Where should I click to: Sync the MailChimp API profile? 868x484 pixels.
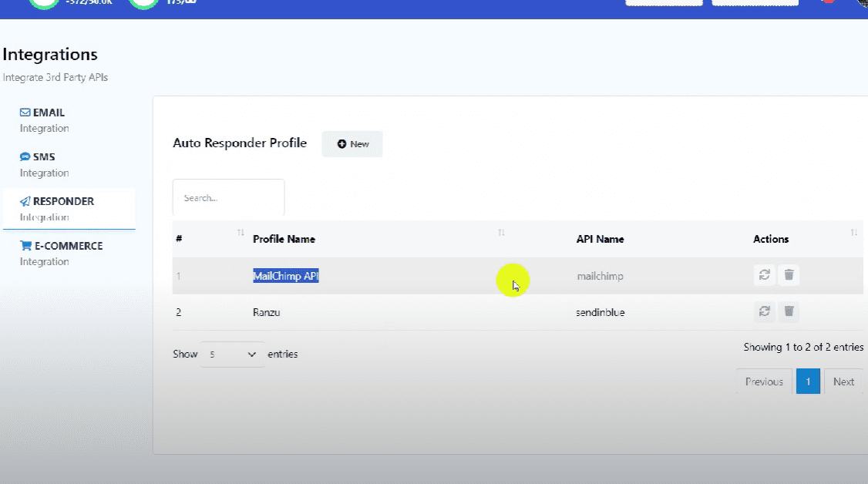[764, 275]
